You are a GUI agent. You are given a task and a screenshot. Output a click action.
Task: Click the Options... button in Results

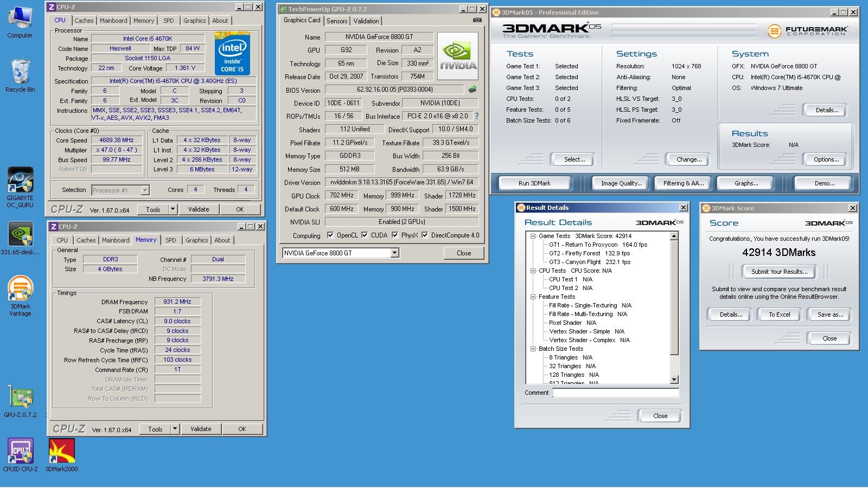click(x=826, y=159)
